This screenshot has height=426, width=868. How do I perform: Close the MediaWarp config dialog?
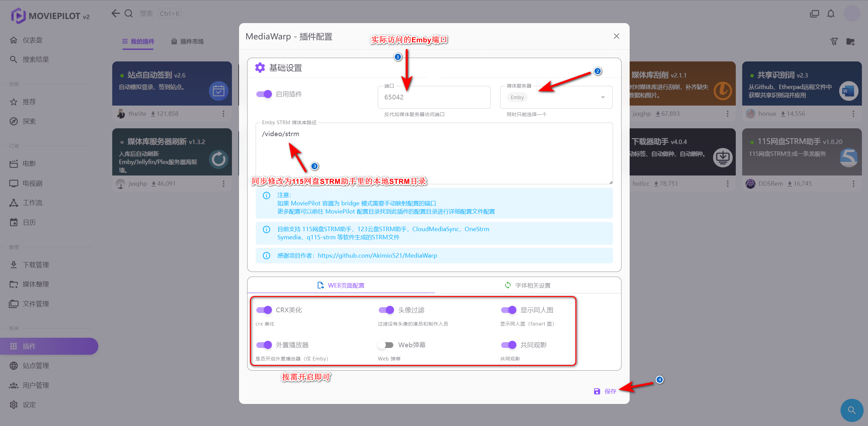616,36
